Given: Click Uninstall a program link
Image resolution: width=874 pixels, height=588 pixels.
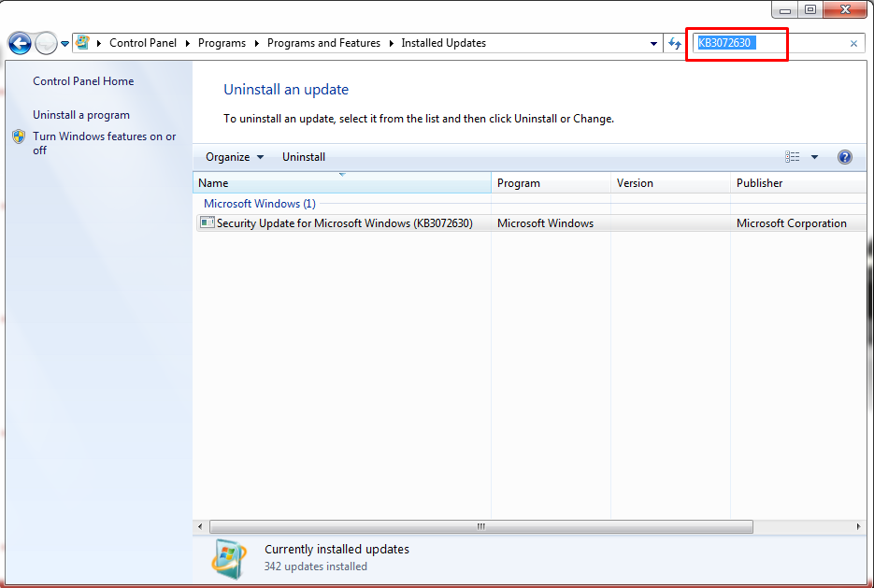Looking at the screenshot, I should pyautogui.click(x=81, y=115).
